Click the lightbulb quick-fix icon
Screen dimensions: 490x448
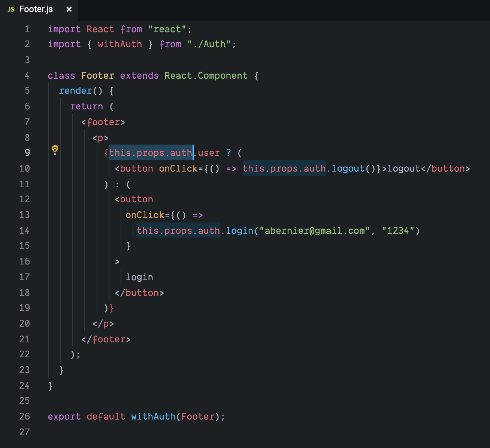pos(55,150)
